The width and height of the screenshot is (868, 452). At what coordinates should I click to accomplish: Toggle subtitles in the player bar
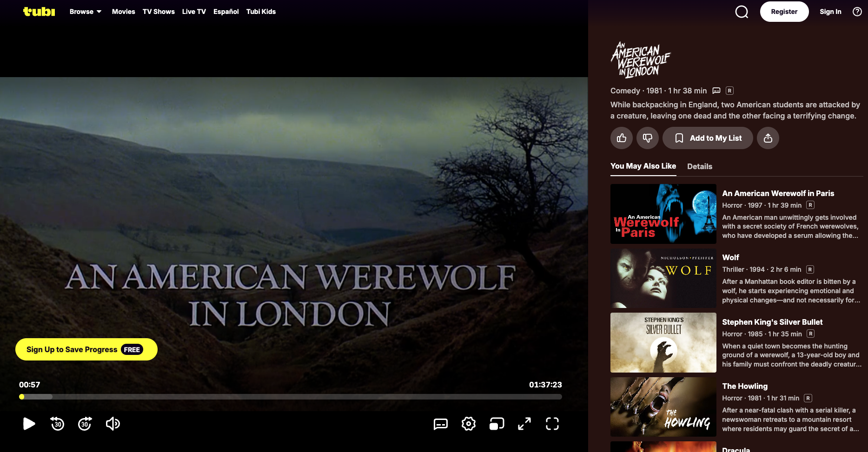pos(441,424)
